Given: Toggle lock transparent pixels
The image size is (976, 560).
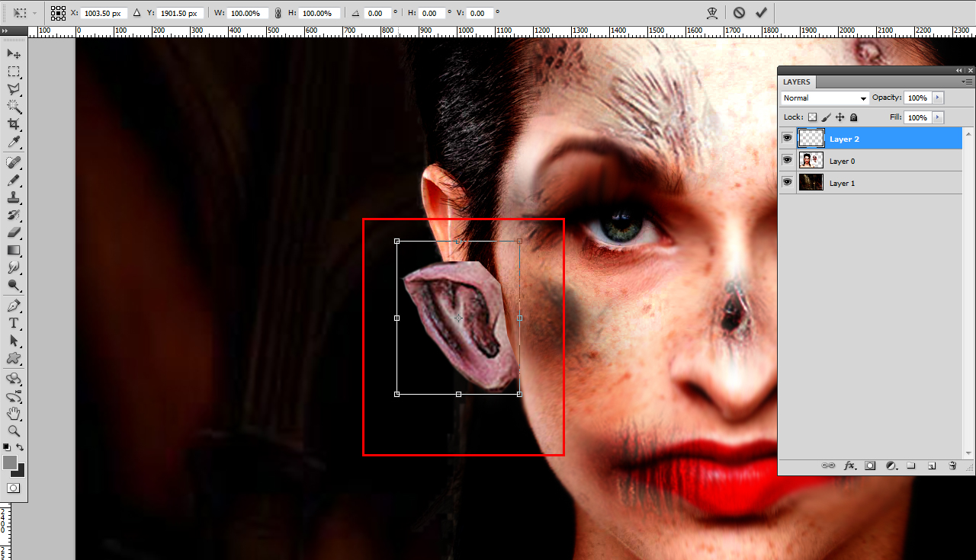Looking at the screenshot, I should click(x=812, y=117).
